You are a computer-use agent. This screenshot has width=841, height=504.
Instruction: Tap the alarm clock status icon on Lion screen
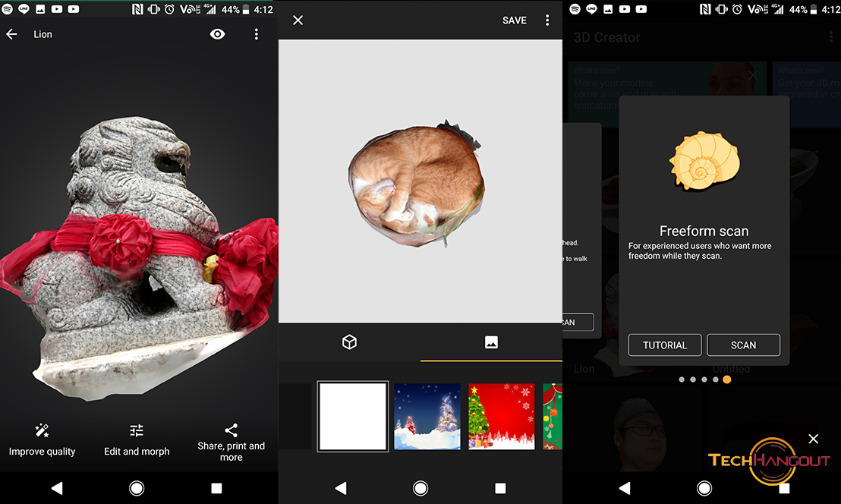coord(169,9)
